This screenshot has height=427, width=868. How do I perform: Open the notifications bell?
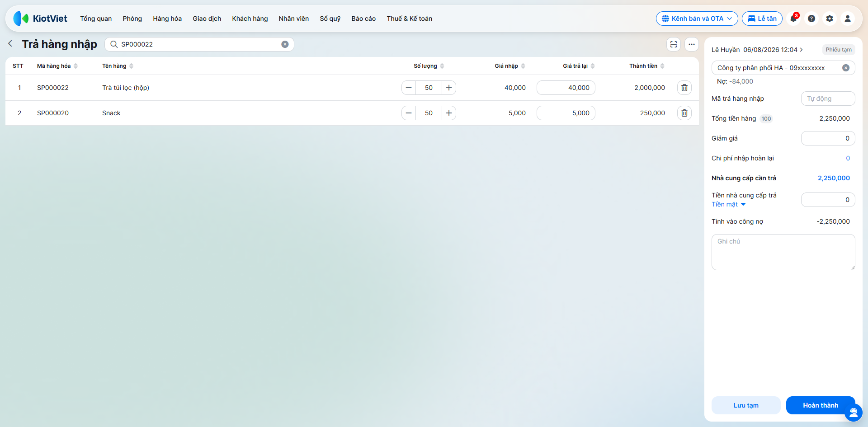(x=793, y=19)
